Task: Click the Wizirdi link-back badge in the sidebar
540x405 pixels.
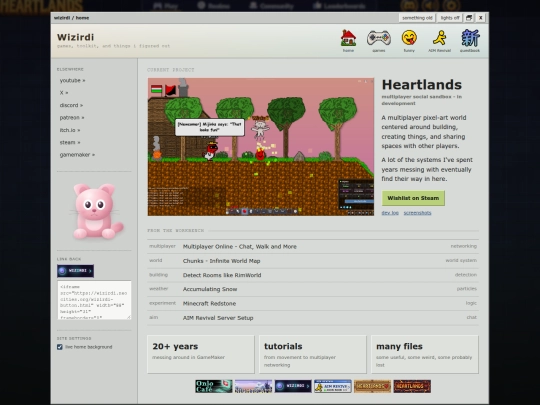Action: click(75, 271)
